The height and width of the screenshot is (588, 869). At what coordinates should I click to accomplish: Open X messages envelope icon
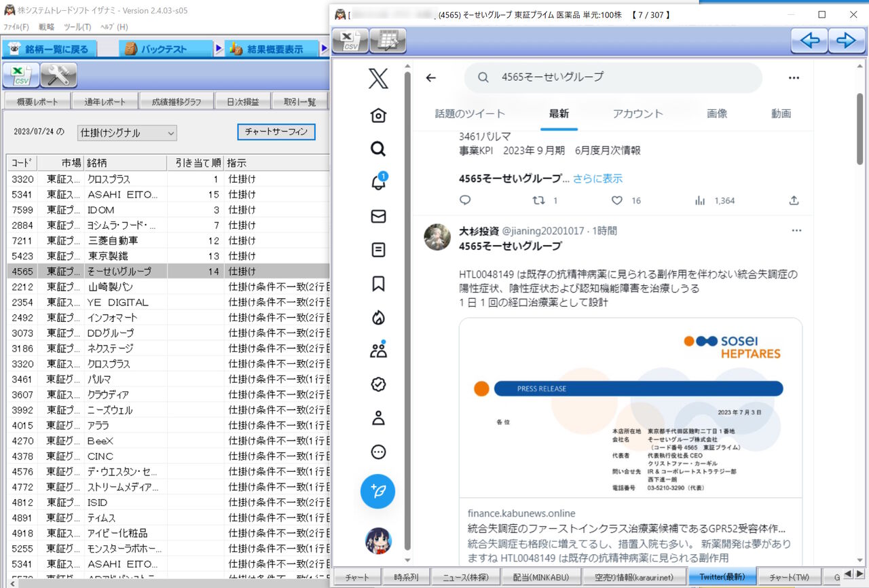click(x=378, y=216)
